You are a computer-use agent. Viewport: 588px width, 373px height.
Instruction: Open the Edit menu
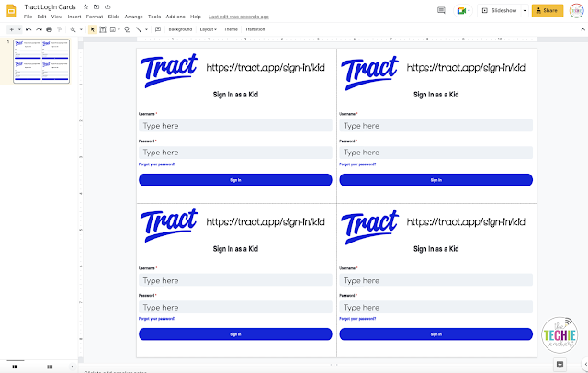click(41, 17)
